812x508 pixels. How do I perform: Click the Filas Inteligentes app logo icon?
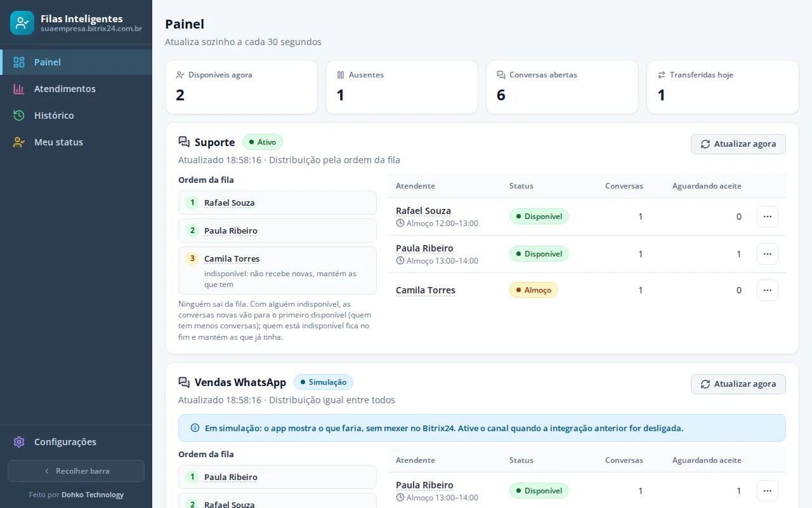pos(22,23)
